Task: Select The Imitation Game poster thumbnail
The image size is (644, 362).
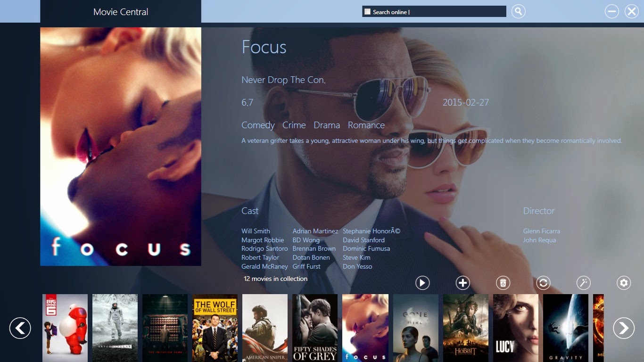Action: pos(165,328)
